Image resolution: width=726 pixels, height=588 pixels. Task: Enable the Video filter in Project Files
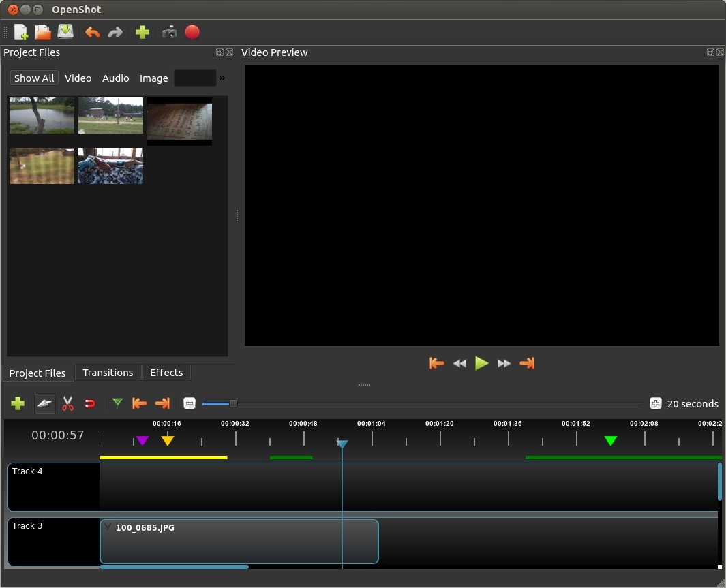pyautogui.click(x=78, y=78)
